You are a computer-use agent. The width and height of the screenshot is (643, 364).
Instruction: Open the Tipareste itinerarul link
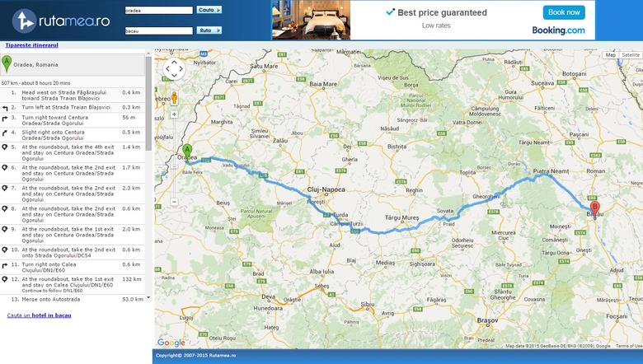[x=31, y=45]
